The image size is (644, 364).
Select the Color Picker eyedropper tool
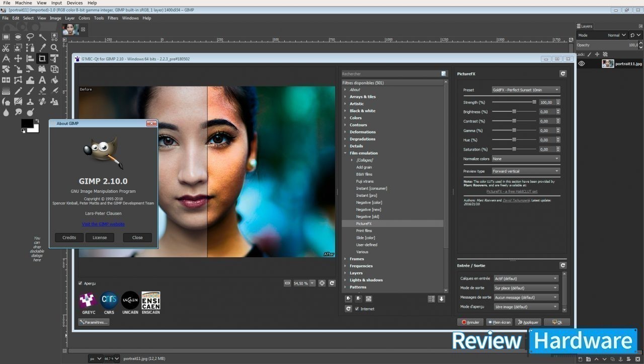pos(42,48)
